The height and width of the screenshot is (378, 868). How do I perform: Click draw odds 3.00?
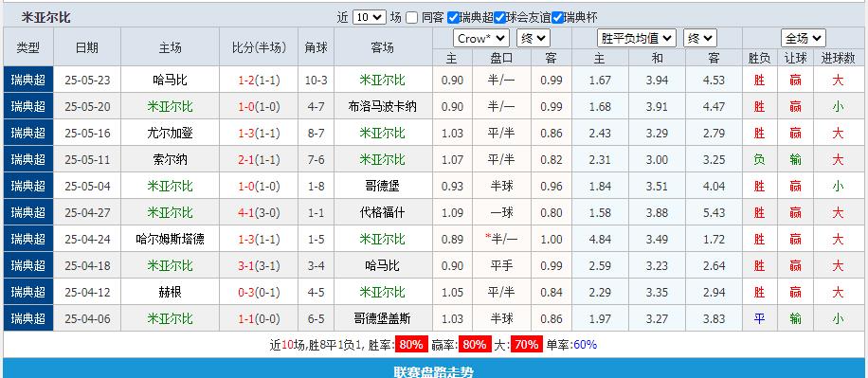point(657,160)
